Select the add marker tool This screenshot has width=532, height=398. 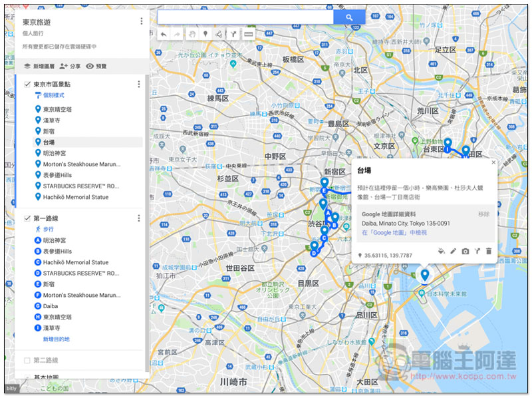[x=205, y=34]
